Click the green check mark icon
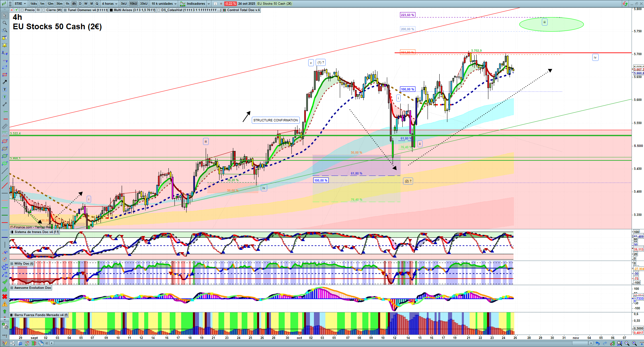This screenshot has height=347, width=644. (x=5, y=282)
